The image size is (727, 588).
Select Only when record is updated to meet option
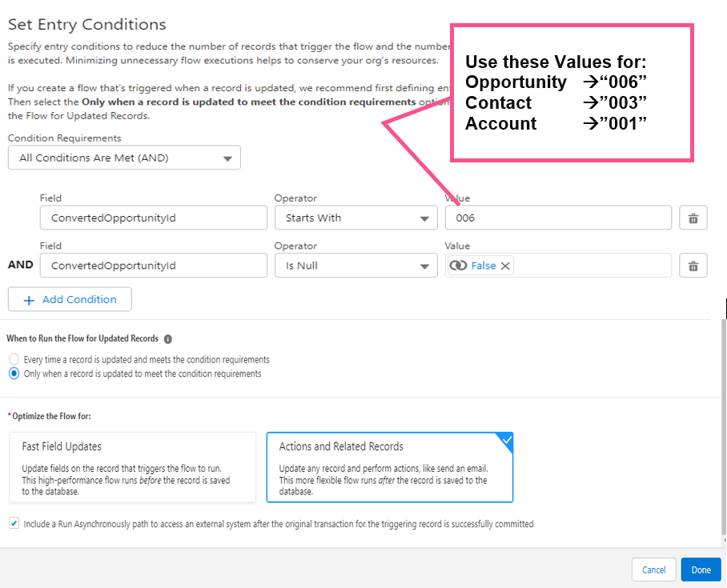[14, 374]
